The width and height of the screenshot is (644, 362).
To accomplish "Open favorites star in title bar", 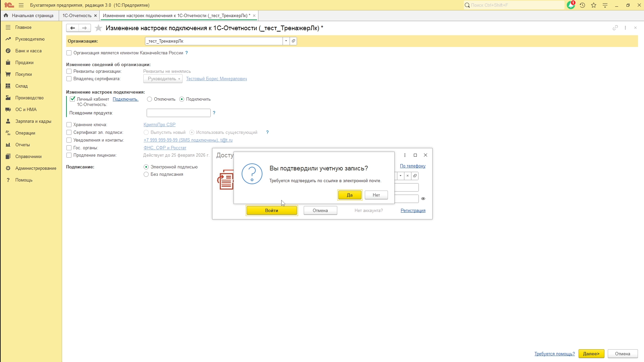I will pyautogui.click(x=594, y=5).
